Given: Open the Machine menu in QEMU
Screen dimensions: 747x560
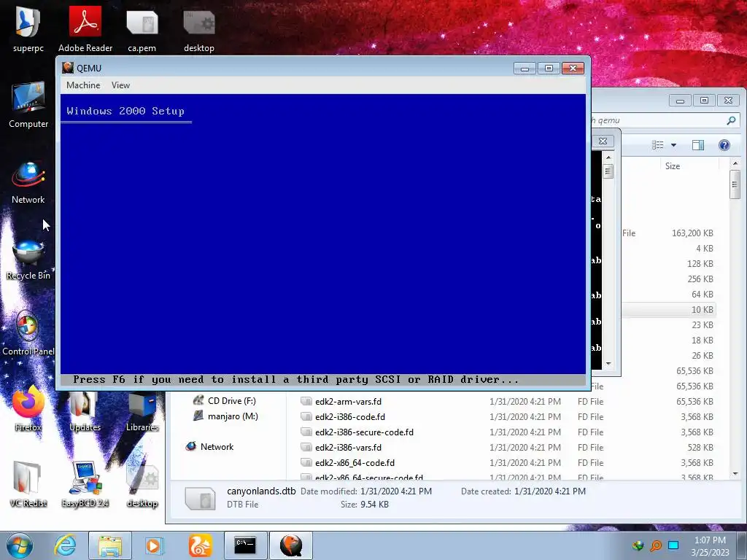Looking at the screenshot, I should tap(83, 85).
